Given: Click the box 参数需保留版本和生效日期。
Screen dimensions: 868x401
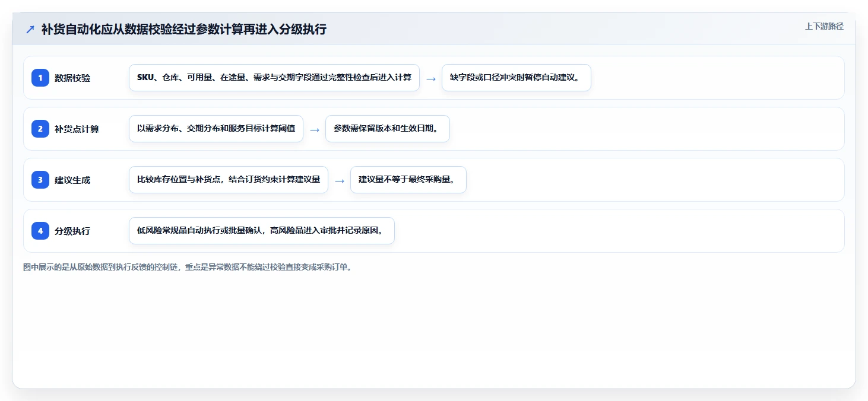Looking at the screenshot, I should [x=388, y=129].
